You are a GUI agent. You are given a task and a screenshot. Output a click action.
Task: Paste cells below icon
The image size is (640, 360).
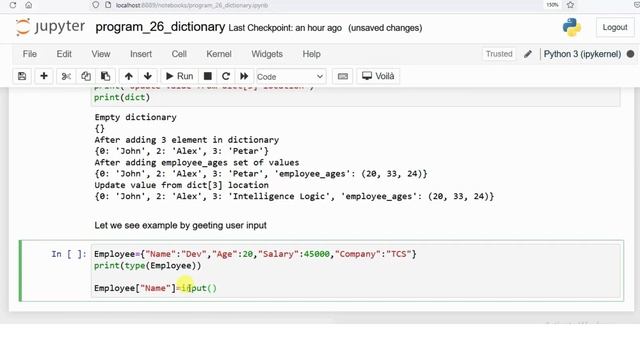coord(105,76)
